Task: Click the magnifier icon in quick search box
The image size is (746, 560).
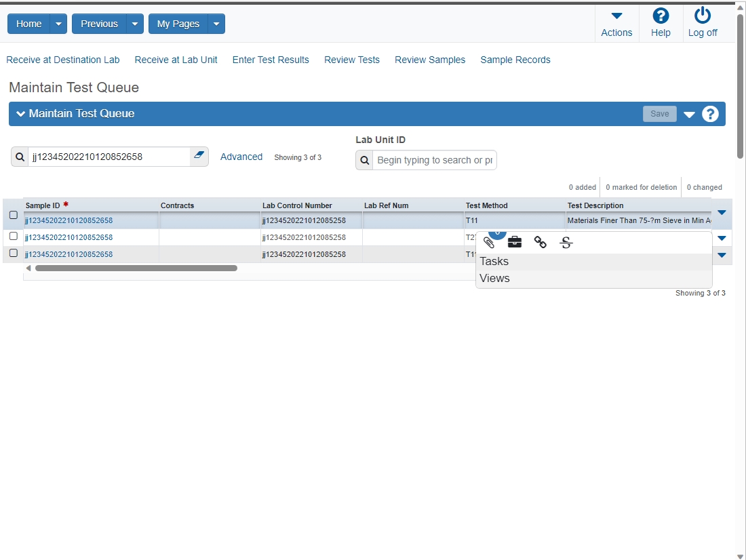Action: click(20, 157)
